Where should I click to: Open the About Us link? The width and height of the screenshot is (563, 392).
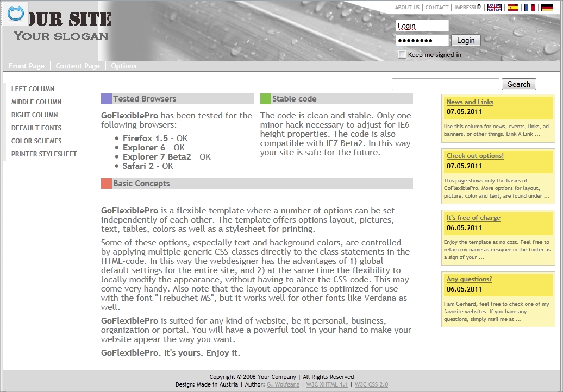tap(407, 7)
